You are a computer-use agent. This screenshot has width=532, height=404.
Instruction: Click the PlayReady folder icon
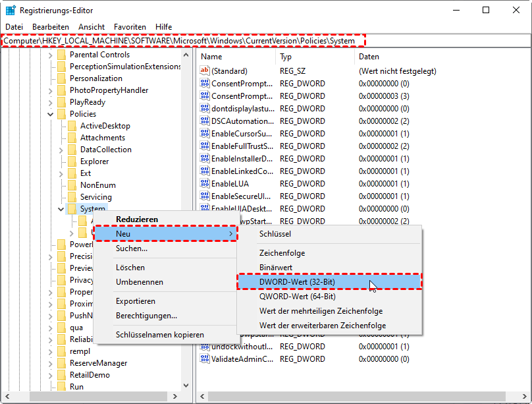[x=61, y=102]
